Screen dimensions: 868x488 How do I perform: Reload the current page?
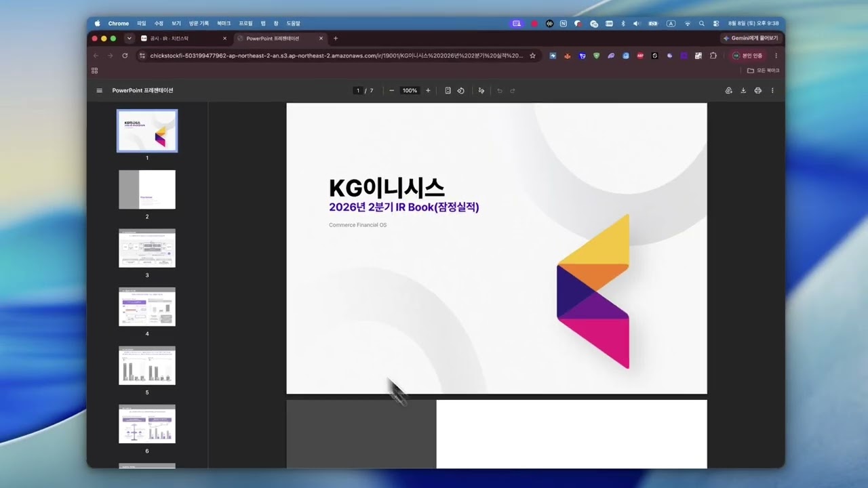[125, 56]
